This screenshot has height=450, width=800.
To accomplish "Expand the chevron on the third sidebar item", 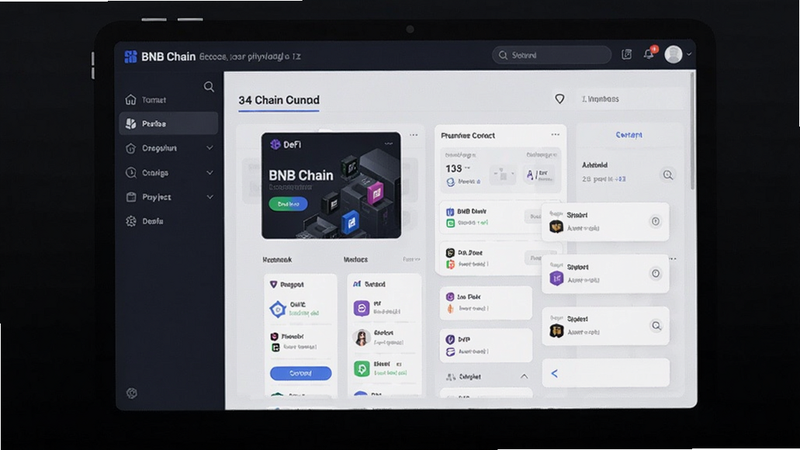I will click(210, 148).
